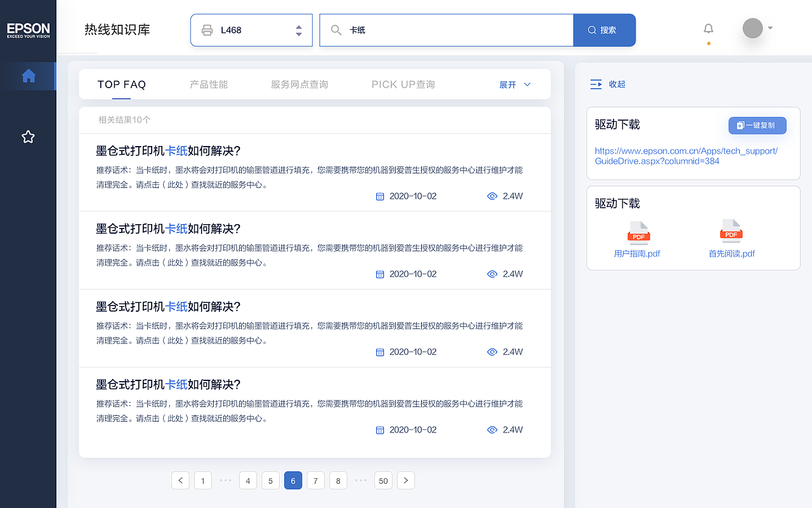
Task: Click the collapse panel icon beside 收起
Action: [596, 84]
